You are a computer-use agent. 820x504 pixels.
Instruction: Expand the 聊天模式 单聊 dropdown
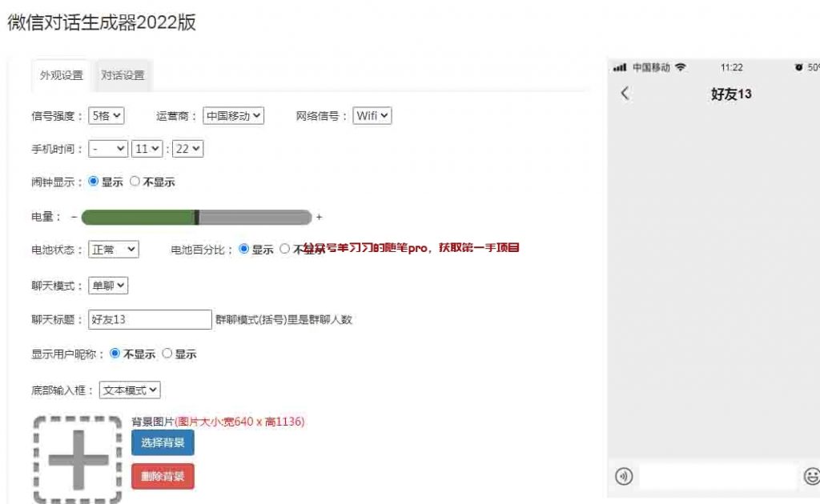pos(109,286)
